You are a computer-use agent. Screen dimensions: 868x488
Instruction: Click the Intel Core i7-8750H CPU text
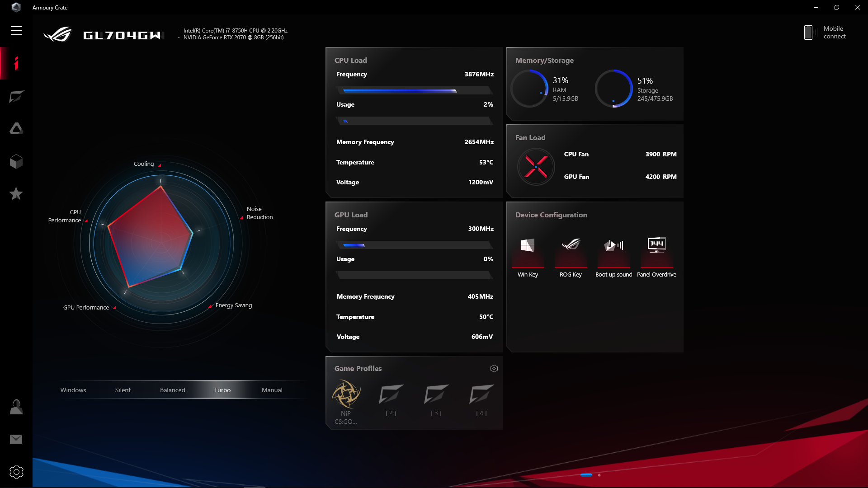click(236, 31)
